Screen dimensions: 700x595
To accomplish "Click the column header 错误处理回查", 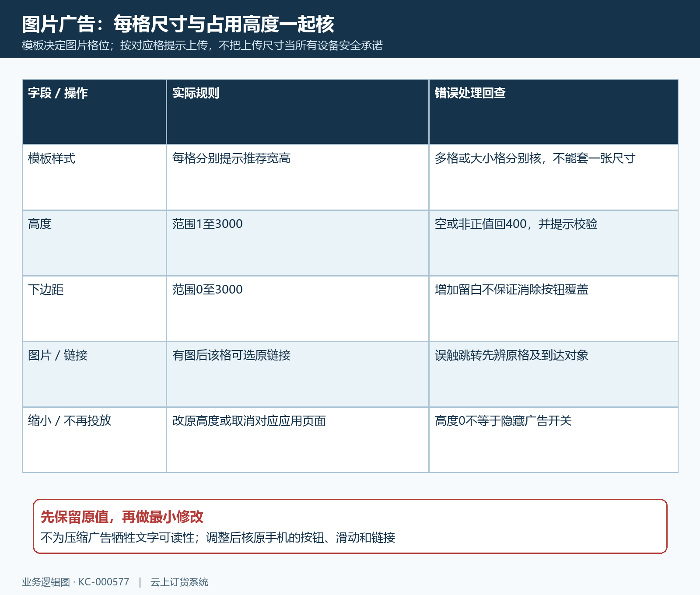I will (x=553, y=112).
